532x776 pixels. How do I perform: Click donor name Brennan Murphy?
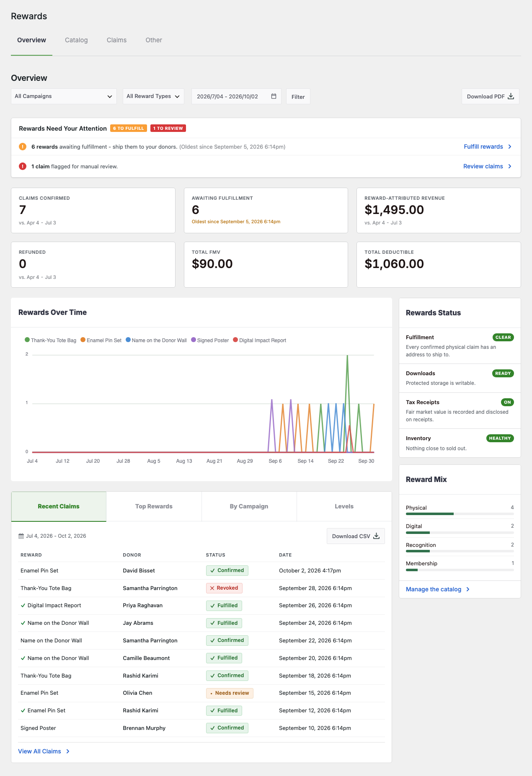(x=144, y=728)
